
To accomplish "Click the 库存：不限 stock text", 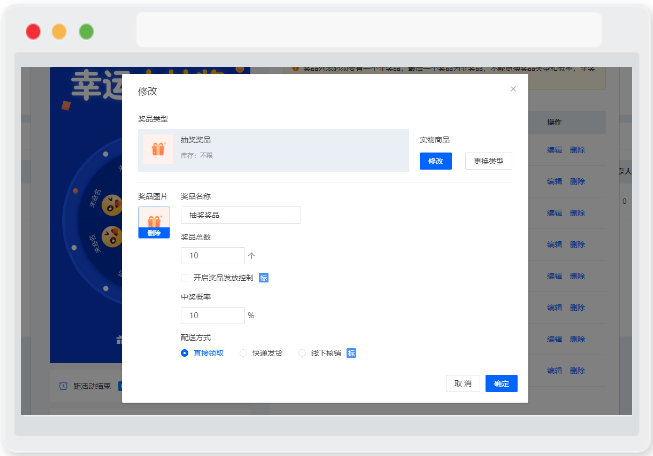I will [197, 155].
